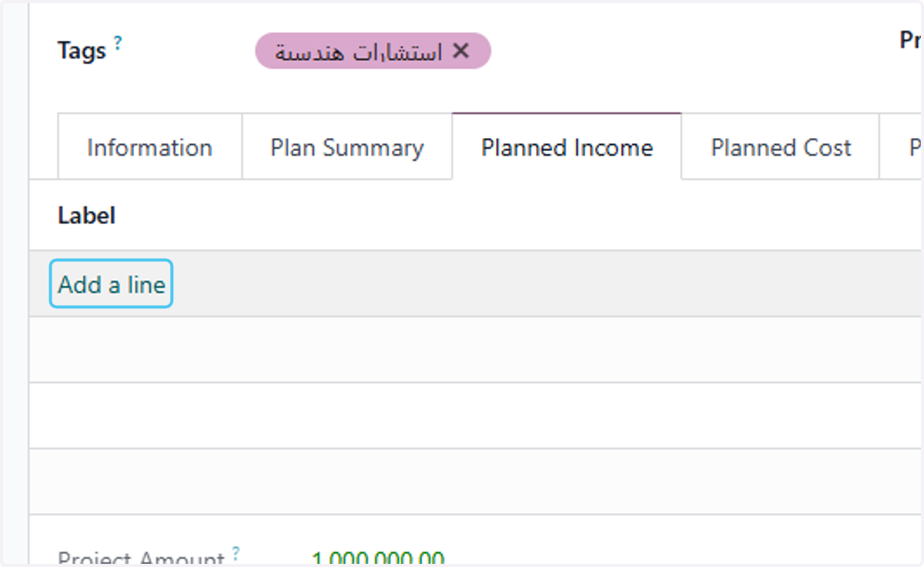Image resolution: width=924 pixels, height=567 pixels.
Task: Click the Add a line link
Action: tap(112, 284)
